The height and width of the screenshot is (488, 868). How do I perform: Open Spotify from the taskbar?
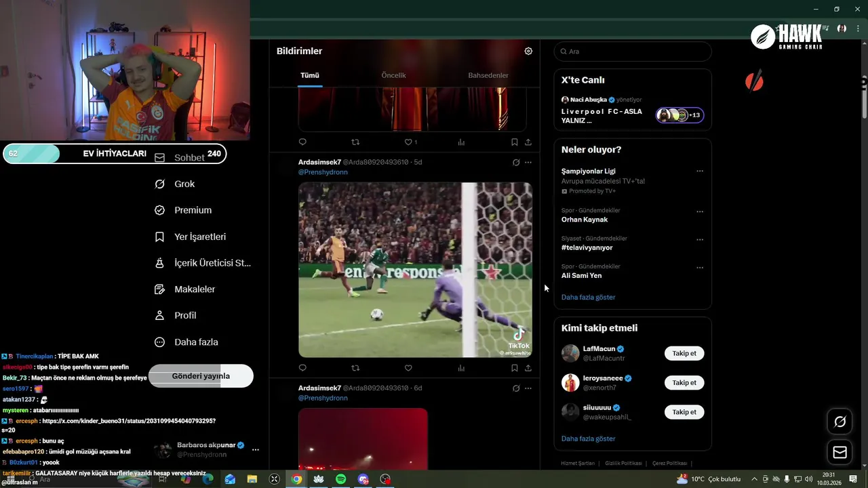tap(341, 479)
